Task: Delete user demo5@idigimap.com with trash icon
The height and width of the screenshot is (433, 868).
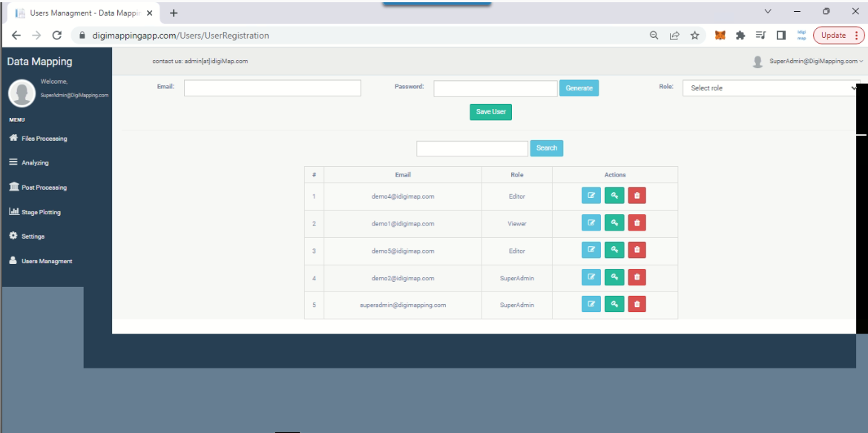Action: 637,251
